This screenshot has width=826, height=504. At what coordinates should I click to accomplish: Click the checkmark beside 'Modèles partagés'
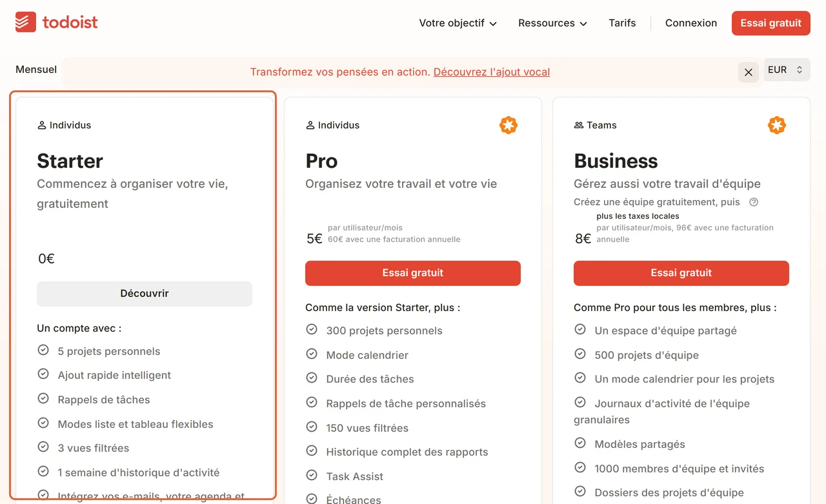pyautogui.click(x=580, y=443)
